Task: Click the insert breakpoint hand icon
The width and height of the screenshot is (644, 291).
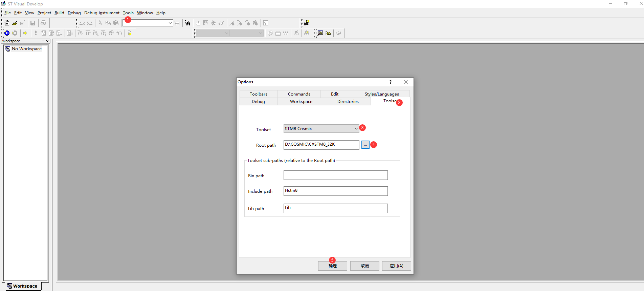Action: [198, 23]
